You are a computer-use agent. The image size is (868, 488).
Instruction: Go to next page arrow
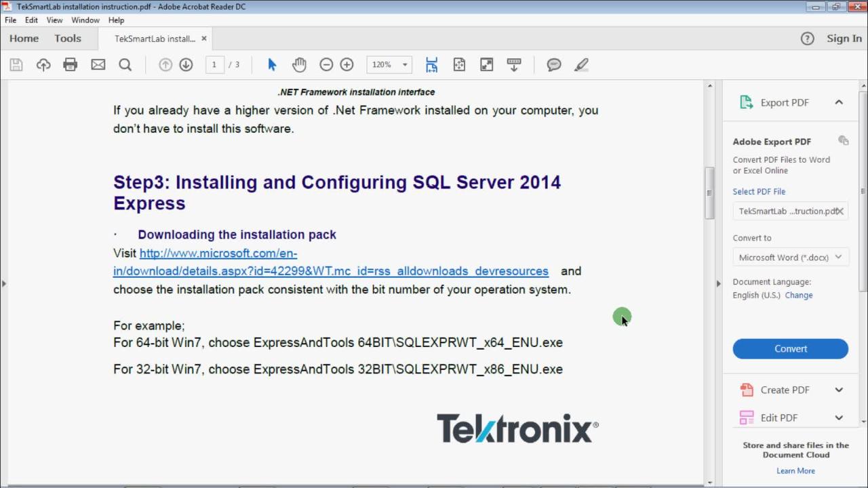[x=186, y=65]
